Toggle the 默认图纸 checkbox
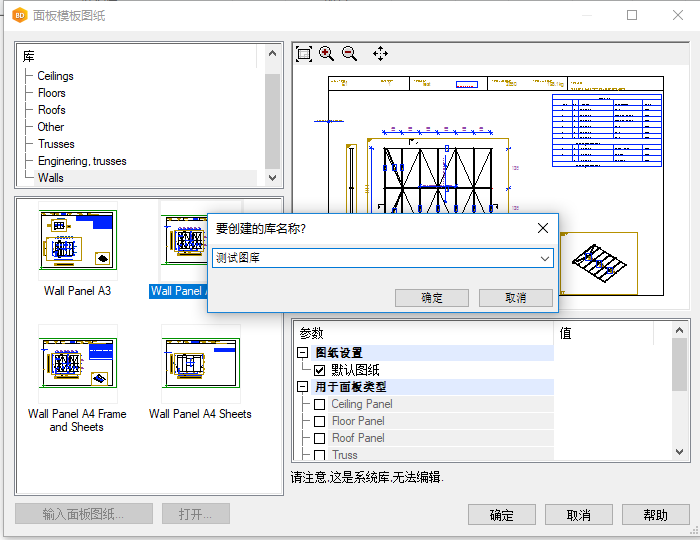Screen dimensions: 700x540 [x=319, y=370]
